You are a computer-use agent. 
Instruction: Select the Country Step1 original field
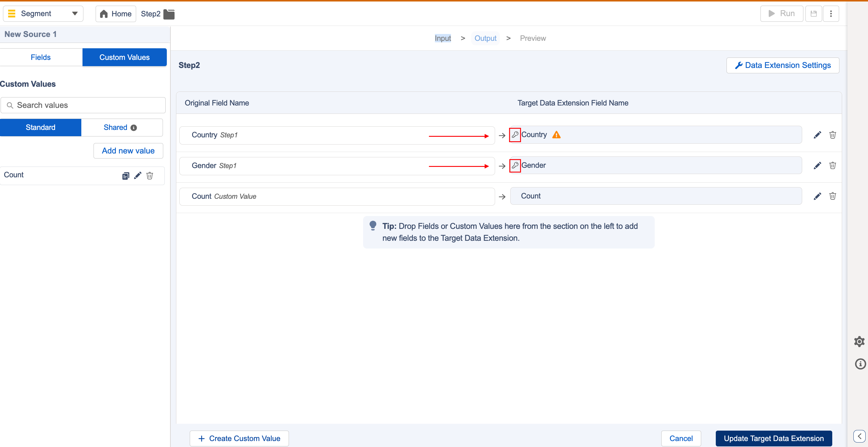tap(337, 135)
